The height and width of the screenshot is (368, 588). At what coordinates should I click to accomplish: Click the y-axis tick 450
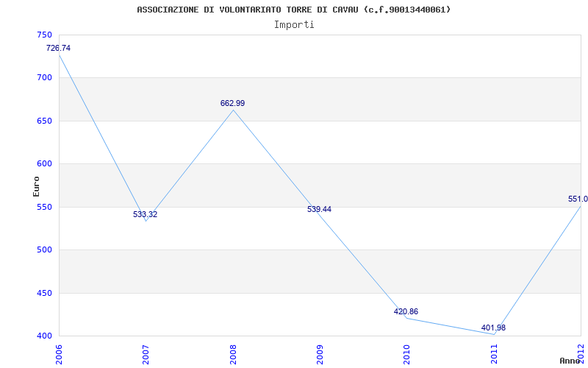(x=44, y=293)
